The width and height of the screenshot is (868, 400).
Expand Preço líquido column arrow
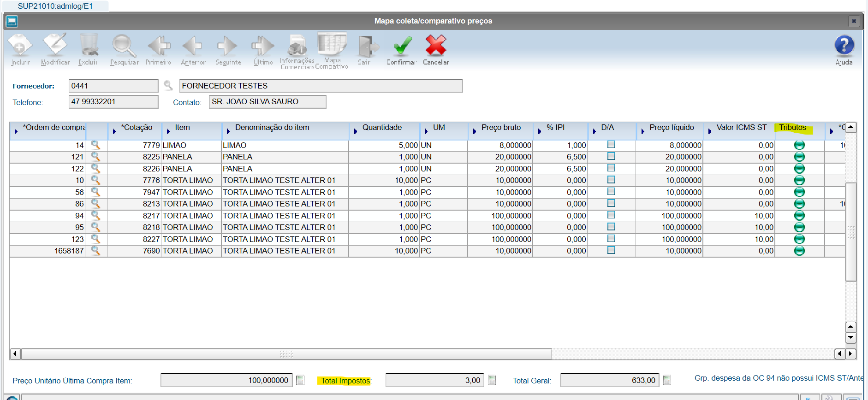[642, 131]
